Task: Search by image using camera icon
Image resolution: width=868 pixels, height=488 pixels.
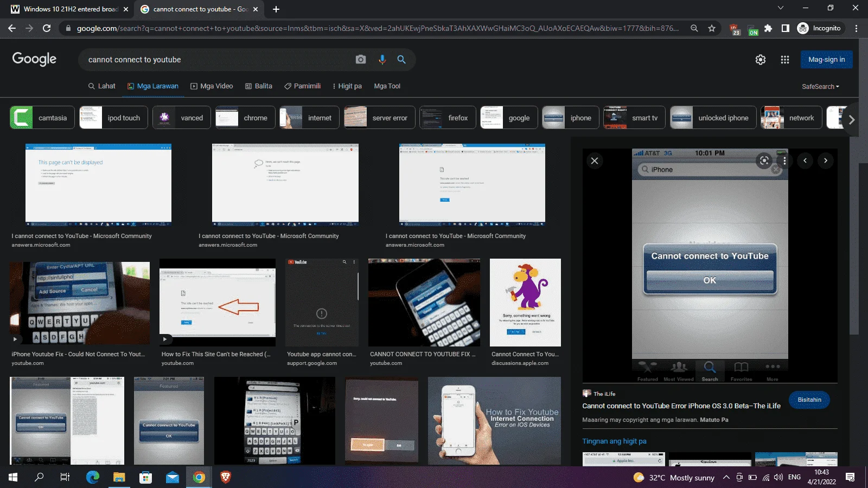Action: 361,60
